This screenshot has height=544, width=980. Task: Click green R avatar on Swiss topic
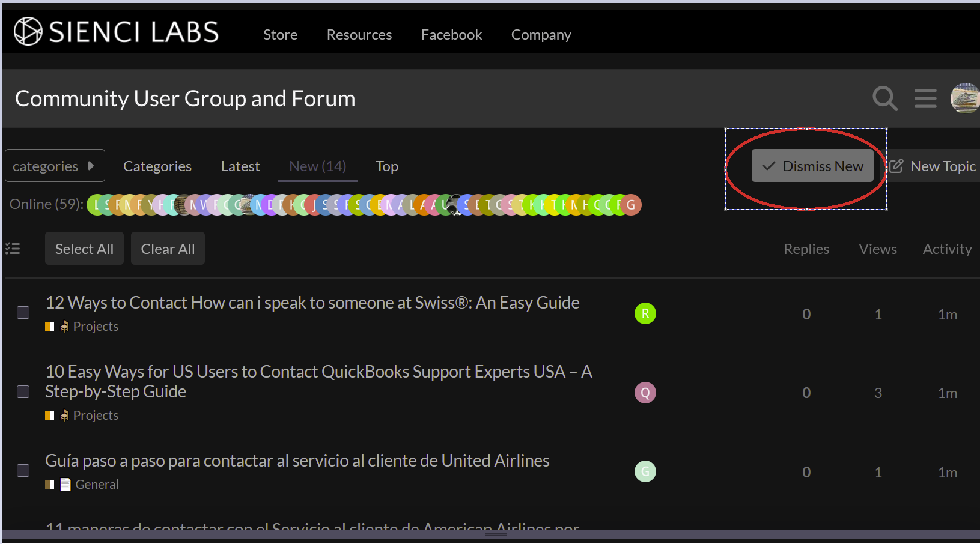[645, 313]
